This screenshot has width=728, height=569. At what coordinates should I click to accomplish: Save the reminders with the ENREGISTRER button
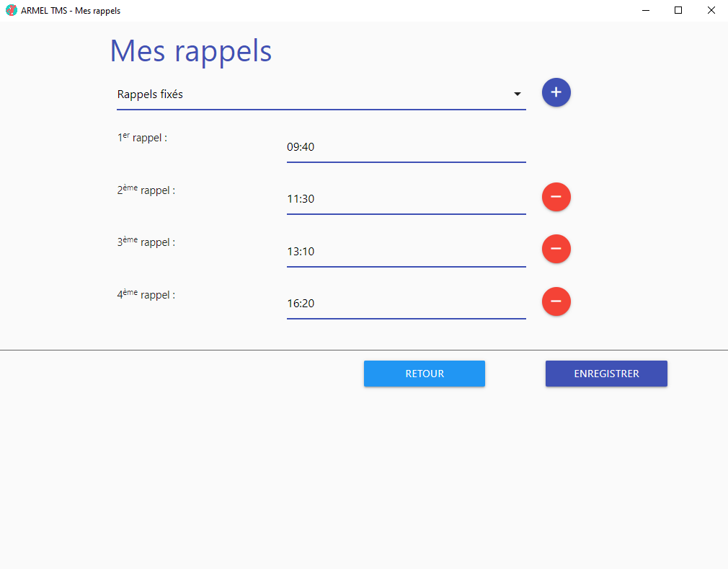(606, 374)
